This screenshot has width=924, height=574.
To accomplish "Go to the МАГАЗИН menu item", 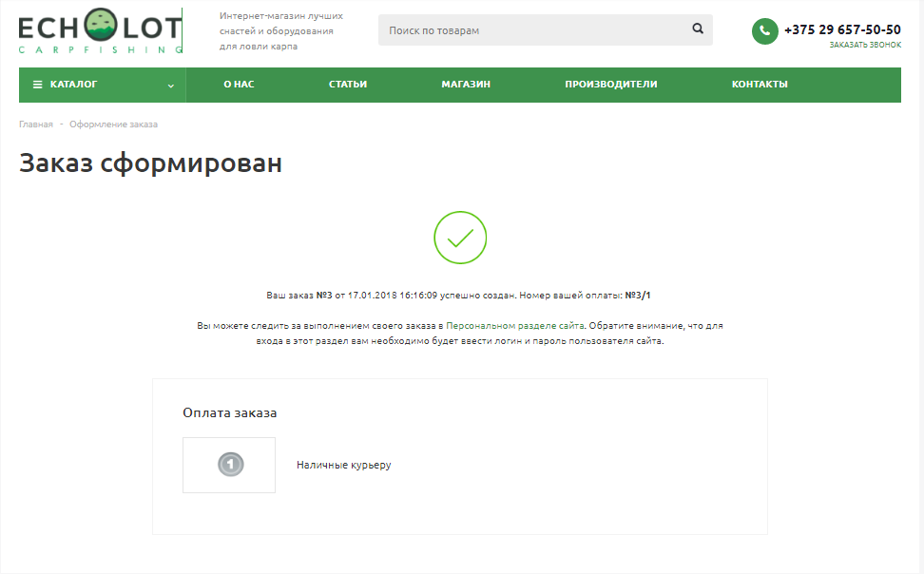I will (466, 85).
